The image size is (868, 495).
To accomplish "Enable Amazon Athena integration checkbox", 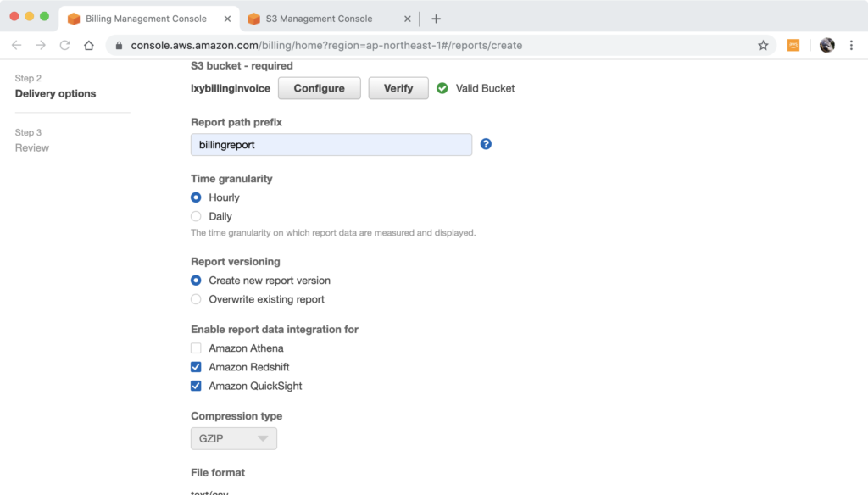I will coord(196,348).
